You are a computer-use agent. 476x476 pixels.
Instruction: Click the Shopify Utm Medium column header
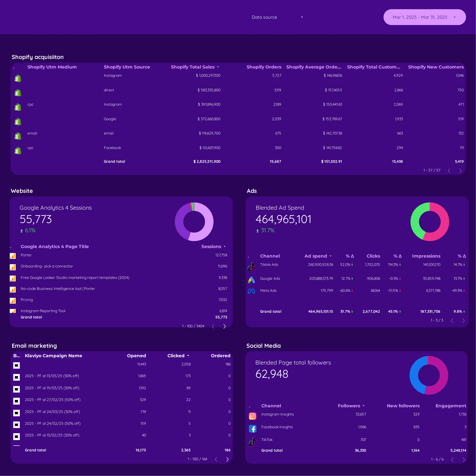(x=52, y=67)
